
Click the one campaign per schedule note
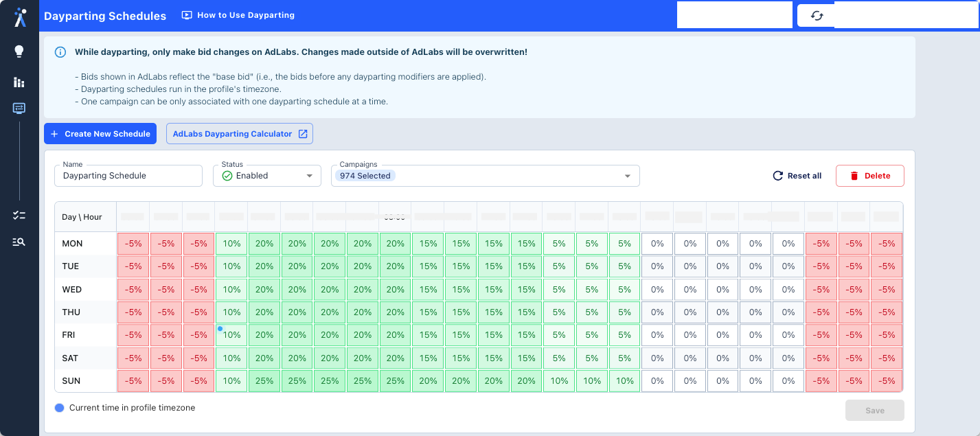[231, 102]
